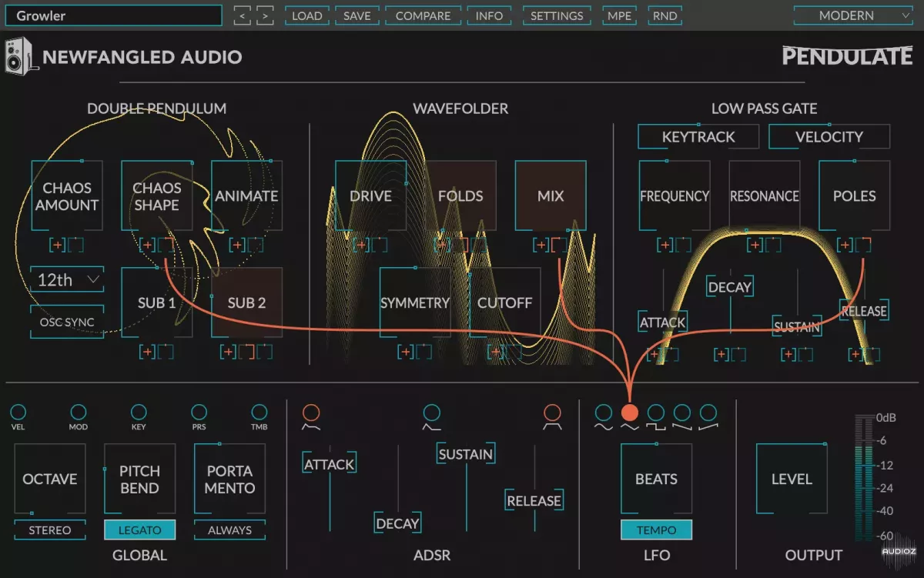Toggle the OSC SYNC switch
The height and width of the screenshot is (578, 924).
coord(67,322)
